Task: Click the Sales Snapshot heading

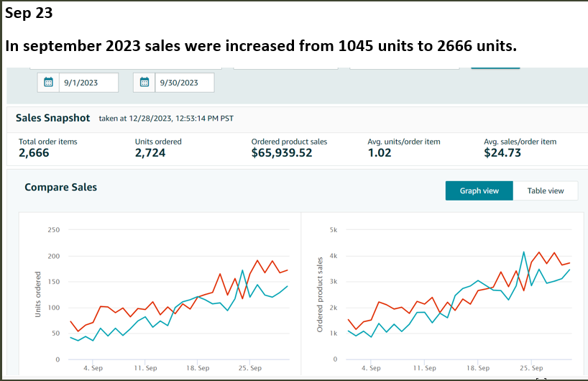Action: [x=52, y=118]
